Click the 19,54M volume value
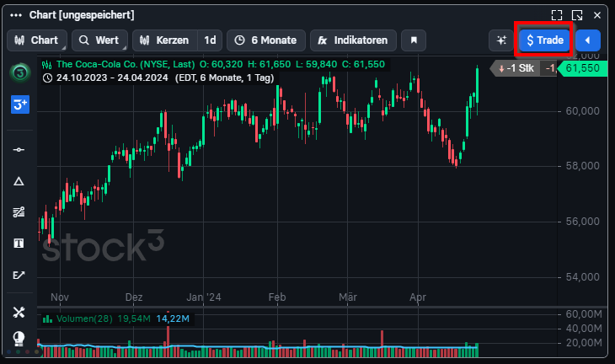This screenshot has width=615, height=364. coord(134,318)
